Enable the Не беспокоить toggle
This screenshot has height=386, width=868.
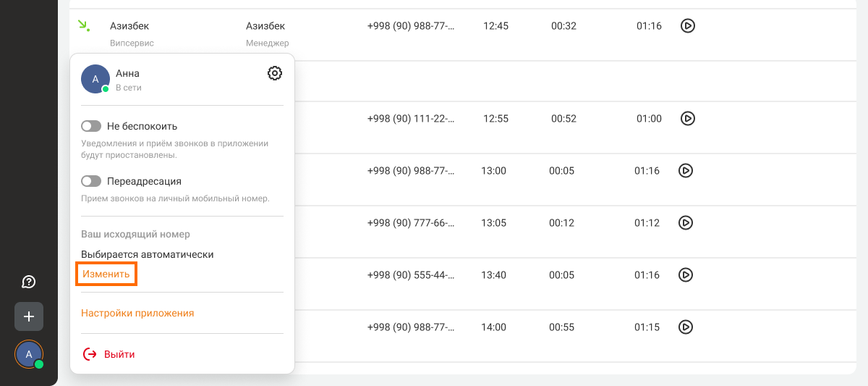click(91, 126)
